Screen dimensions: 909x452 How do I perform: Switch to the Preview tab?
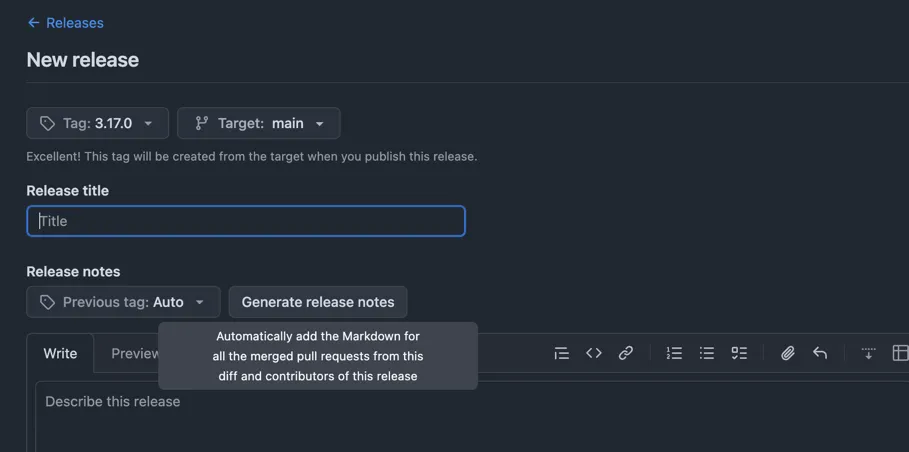tap(134, 353)
